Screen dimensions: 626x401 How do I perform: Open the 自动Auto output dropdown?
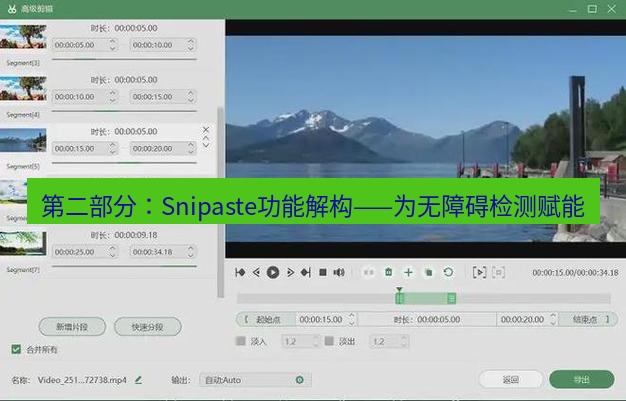pyautogui.click(x=255, y=380)
